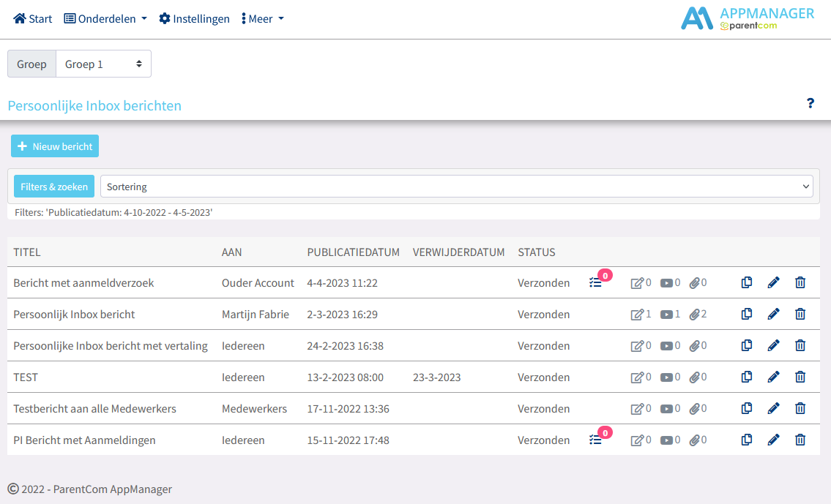Viewport: 831px width, 504px height.
Task: Click removal date '23-3-2023'
Action: click(x=436, y=377)
